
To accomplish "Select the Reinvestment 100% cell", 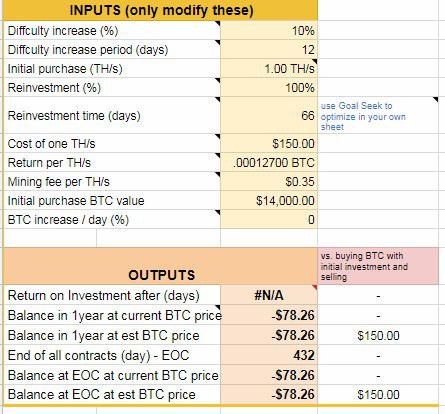I will 269,87.
